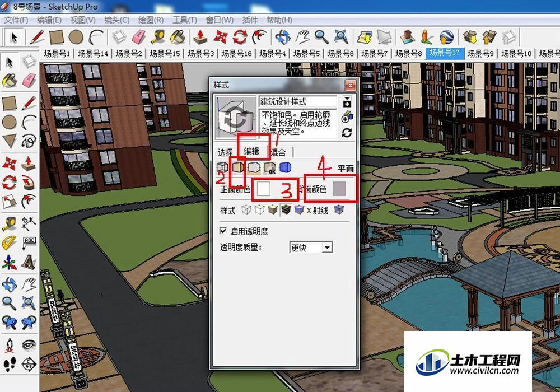
Task: Activate the Walk footprints tool
Action: (x=10, y=364)
